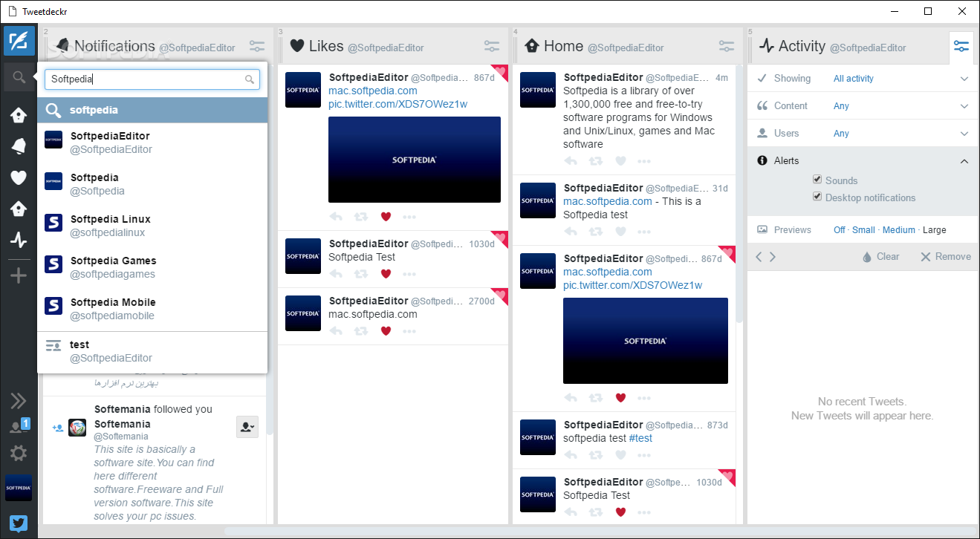Open search via sidebar magnifier icon
The height and width of the screenshot is (539, 980).
point(19,76)
